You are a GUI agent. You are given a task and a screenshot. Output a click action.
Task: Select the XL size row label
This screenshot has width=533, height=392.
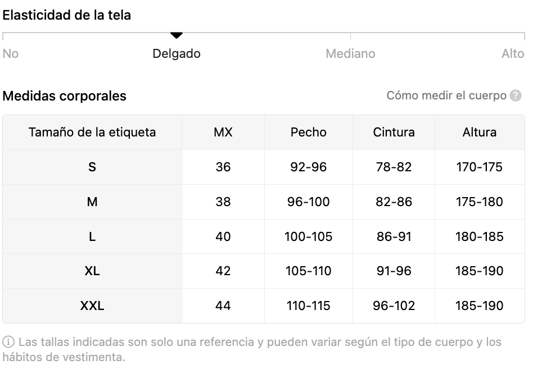(92, 271)
